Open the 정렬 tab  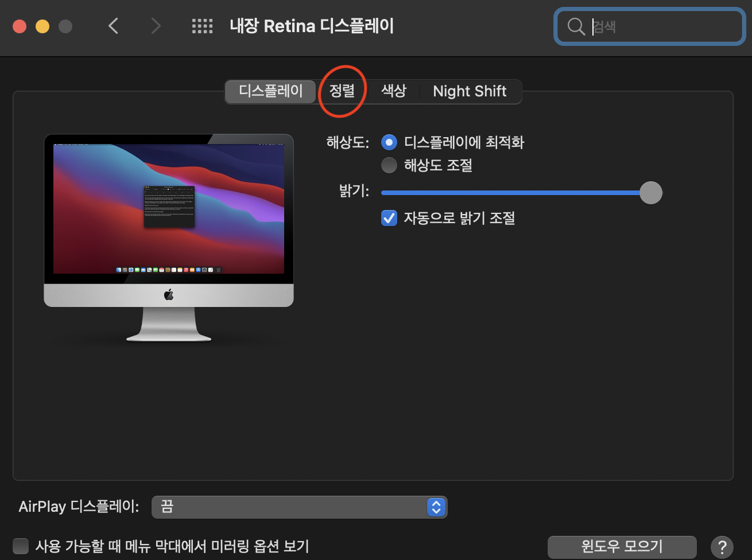(x=342, y=91)
